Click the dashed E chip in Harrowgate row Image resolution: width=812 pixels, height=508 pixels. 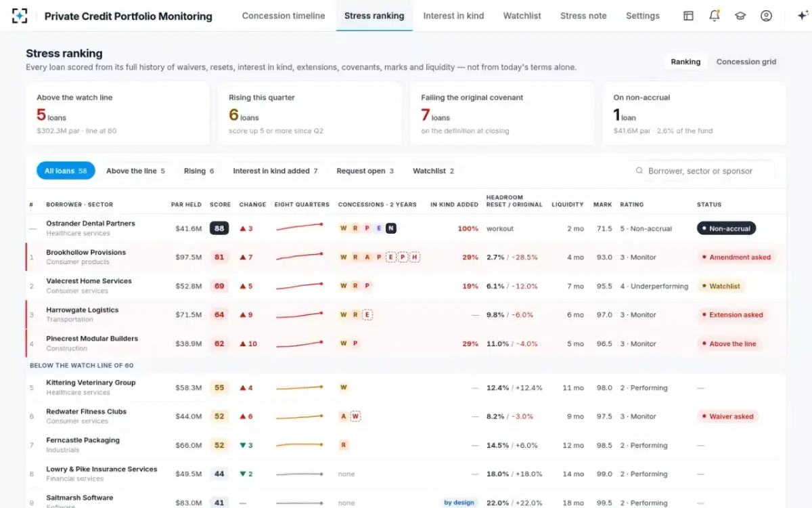(x=367, y=315)
